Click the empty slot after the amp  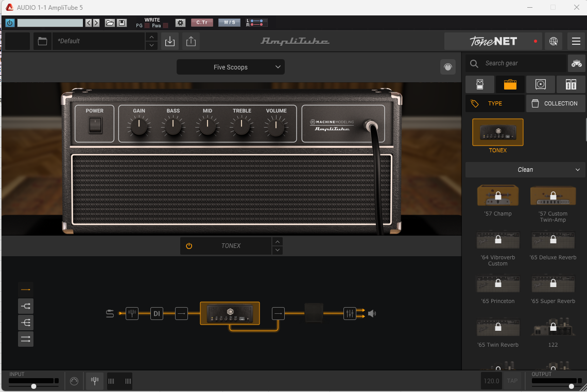point(278,313)
